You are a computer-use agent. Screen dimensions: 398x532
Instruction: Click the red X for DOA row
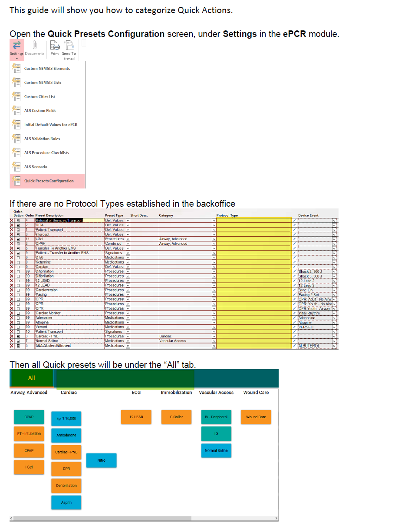[x=12, y=225]
